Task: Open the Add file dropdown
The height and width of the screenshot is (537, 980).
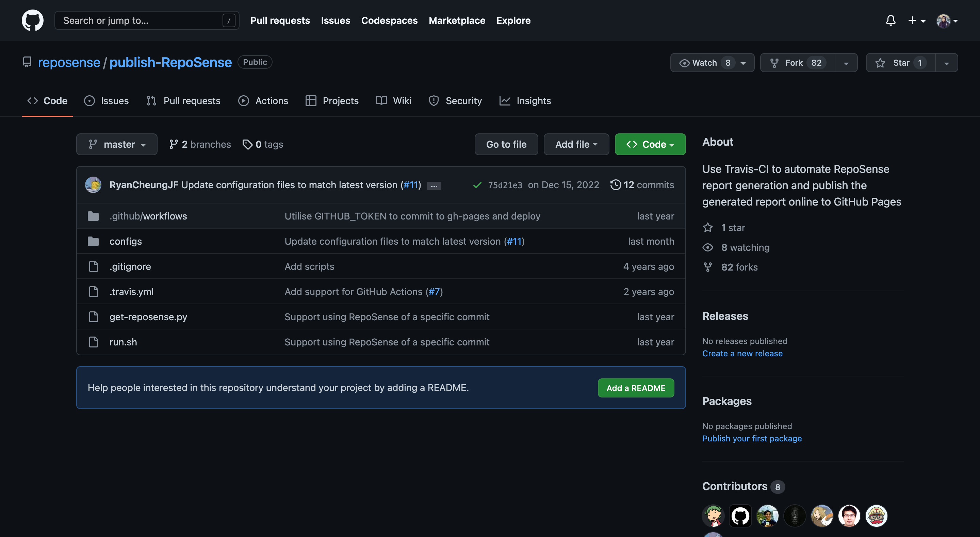Action: (576, 144)
